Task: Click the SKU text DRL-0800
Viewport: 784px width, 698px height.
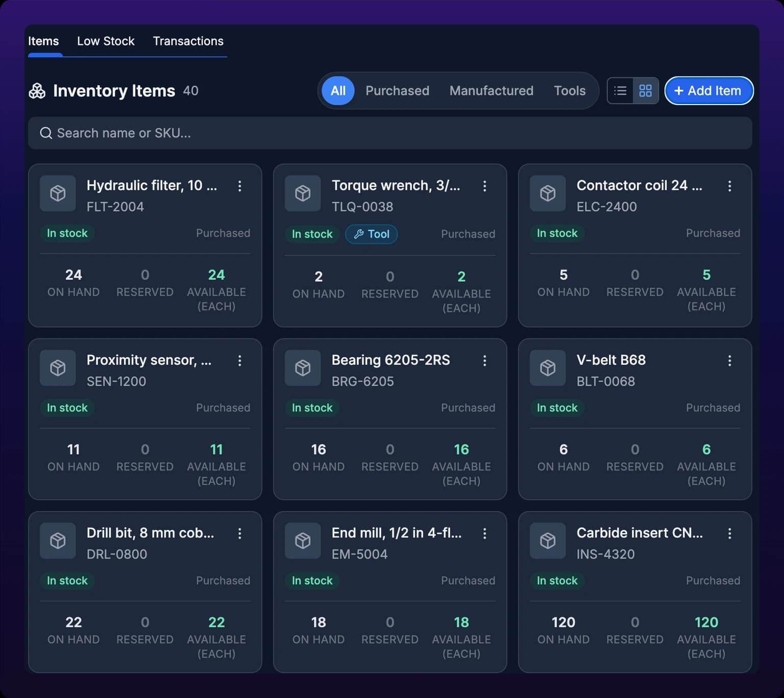Action: click(117, 554)
